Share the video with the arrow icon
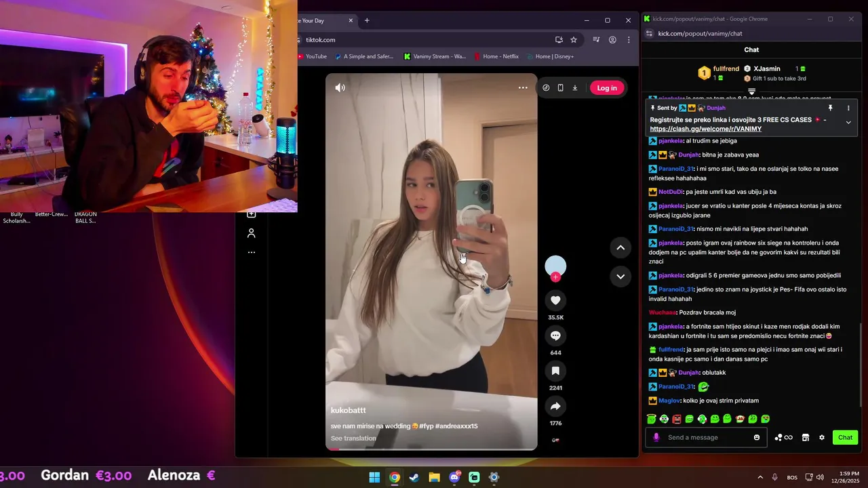Screen dimensions: 868x488 tap(555, 406)
